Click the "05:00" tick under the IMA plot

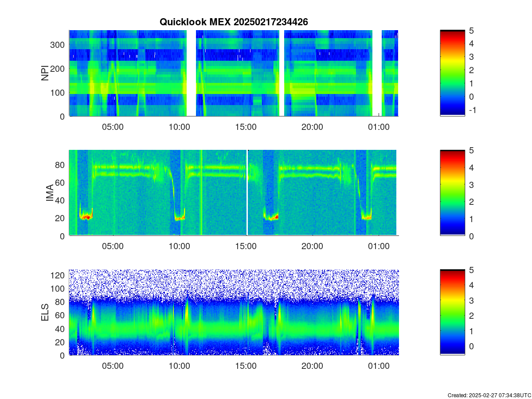pos(113,246)
